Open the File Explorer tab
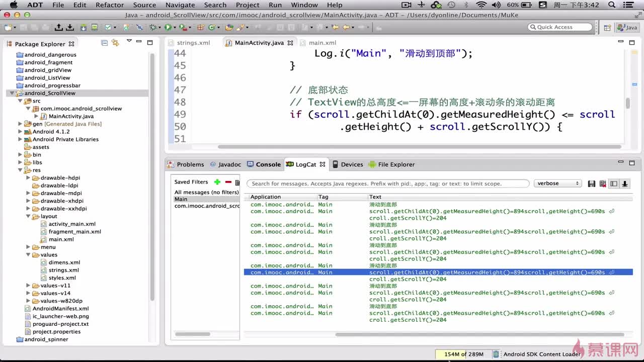 tap(391, 164)
